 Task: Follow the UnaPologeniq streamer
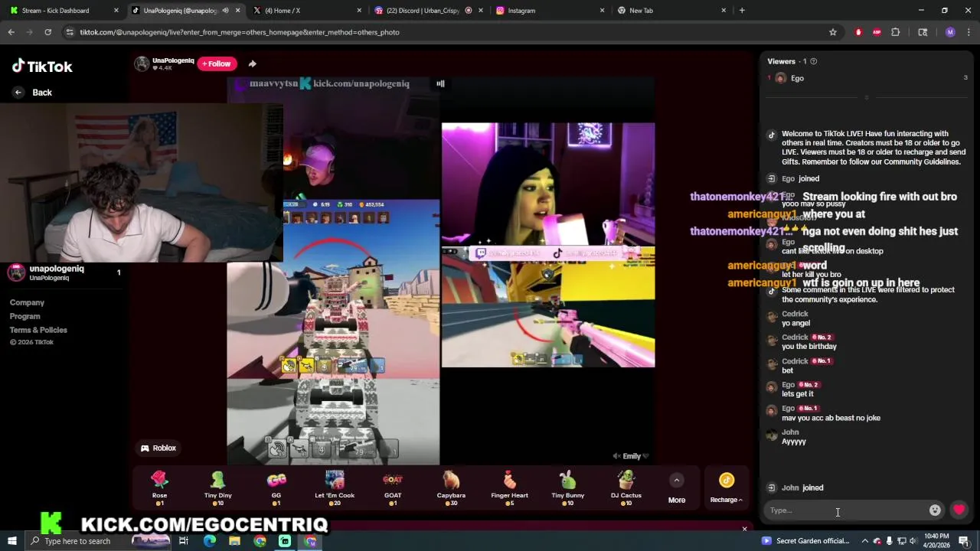pos(217,64)
